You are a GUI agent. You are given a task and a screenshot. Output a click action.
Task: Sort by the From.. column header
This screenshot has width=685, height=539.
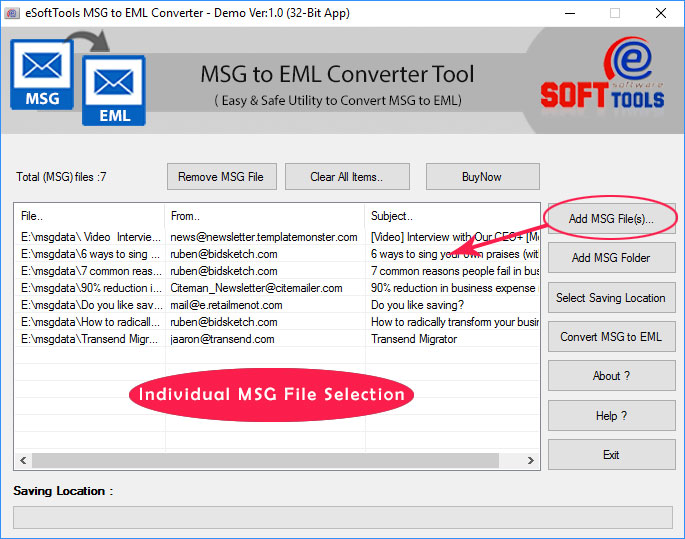(x=265, y=216)
